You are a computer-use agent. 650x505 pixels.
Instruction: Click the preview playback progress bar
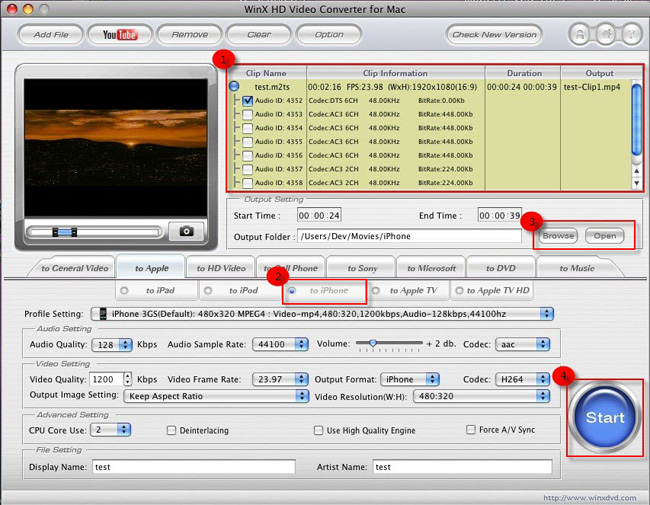coord(94,232)
